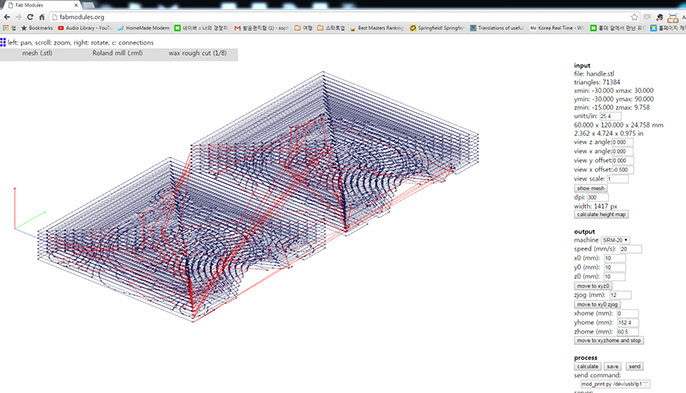Click the 3D toolpath preview canvas
This screenshot has height=393, width=686.
pyautogui.click(x=258, y=197)
